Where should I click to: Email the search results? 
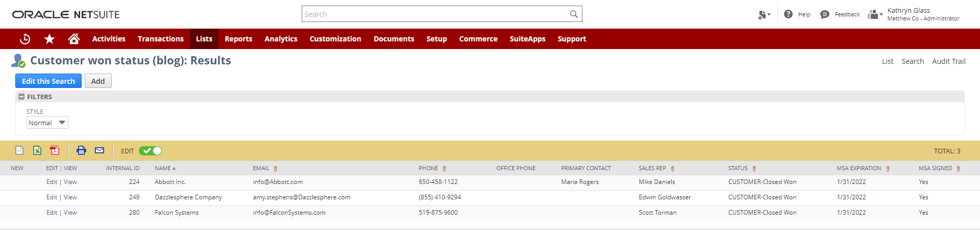pyautogui.click(x=100, y=150)
